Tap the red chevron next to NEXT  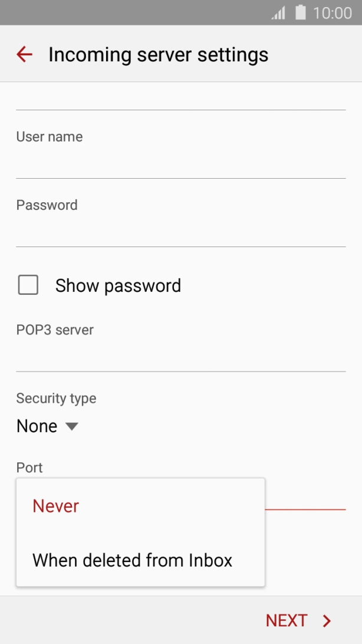click(x=326, y=620)
